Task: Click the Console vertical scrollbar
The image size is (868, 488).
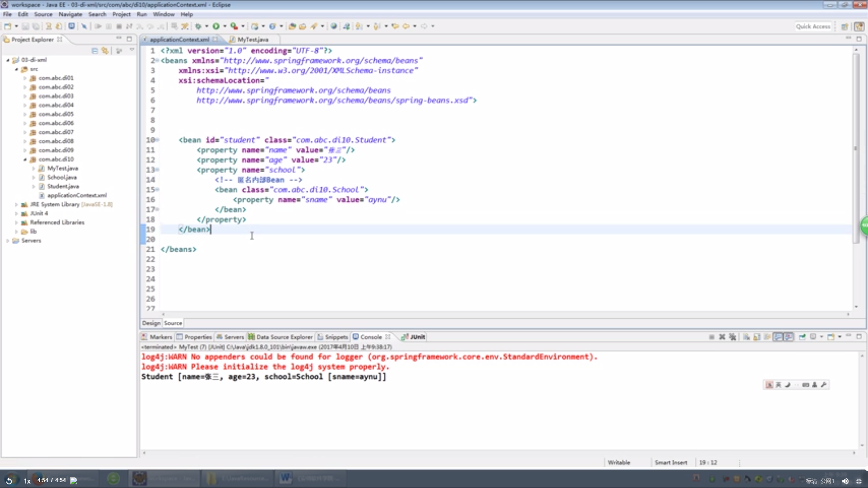Action: [862, 401]
